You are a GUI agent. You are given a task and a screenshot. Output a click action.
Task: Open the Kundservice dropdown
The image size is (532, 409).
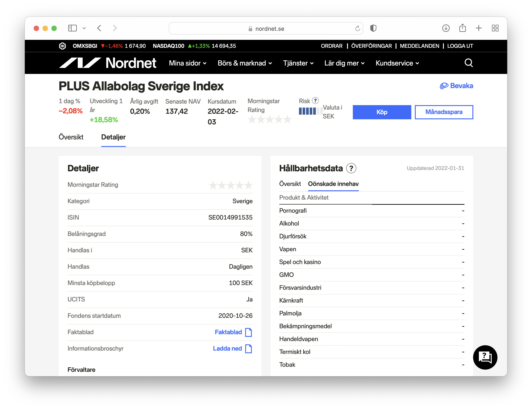click(397, 63)
